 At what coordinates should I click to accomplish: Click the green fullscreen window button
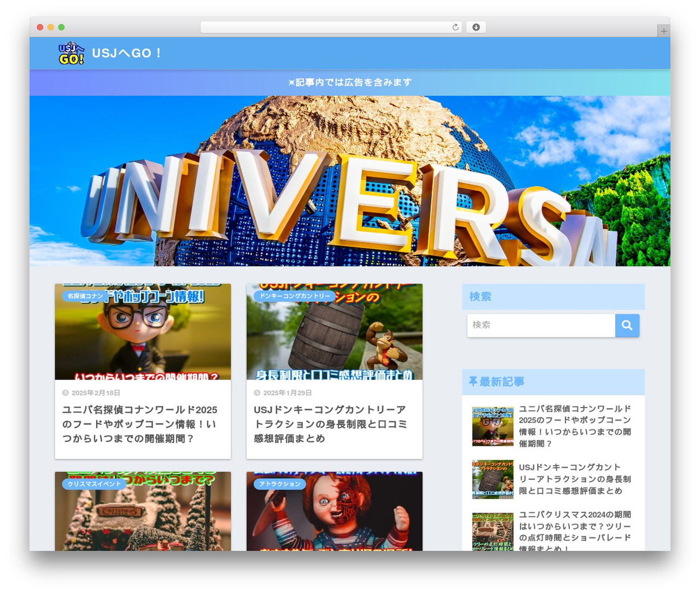61,27
